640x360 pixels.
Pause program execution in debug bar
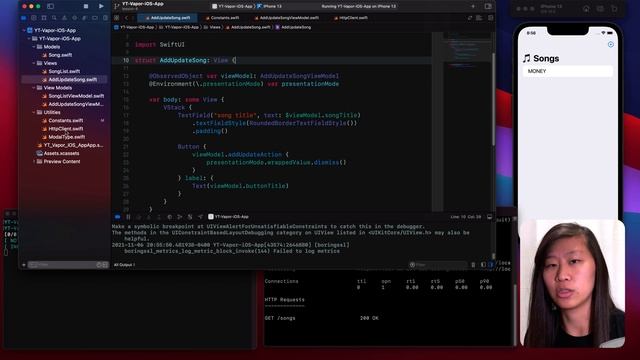click(128, 217)
